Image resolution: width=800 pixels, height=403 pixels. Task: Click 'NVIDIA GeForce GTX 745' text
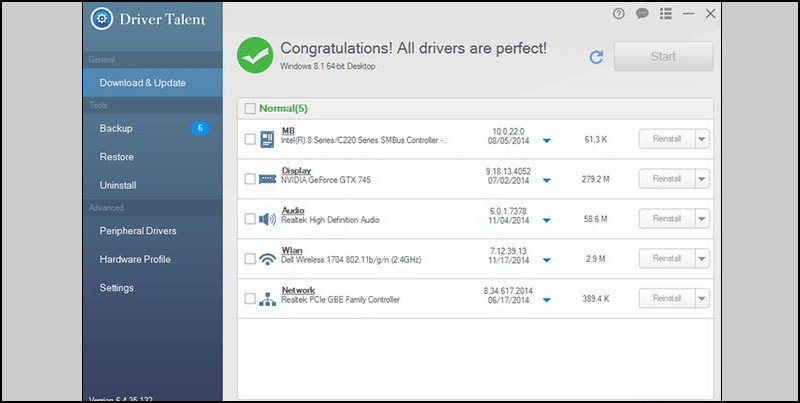[326, 180]
